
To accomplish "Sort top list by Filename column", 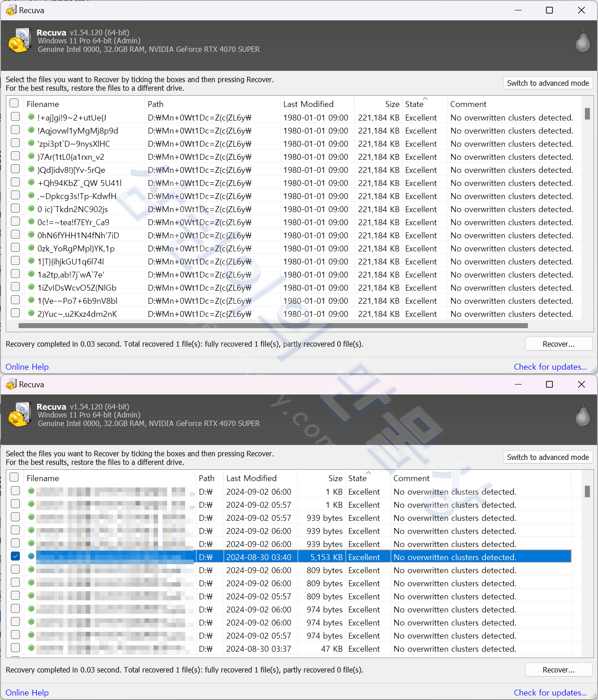I will (84, 104).
